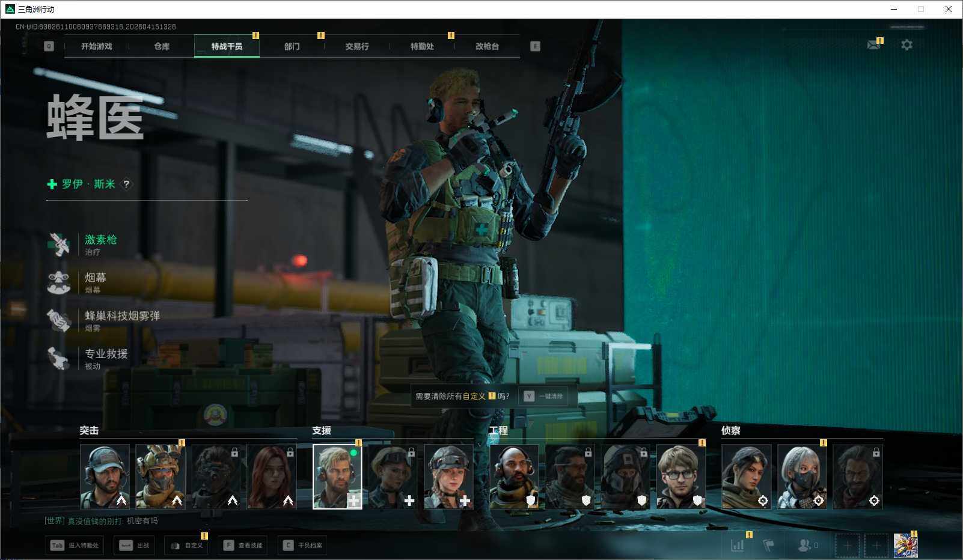Select the capped bearded operator under 突击
The width and height of the screenshot is (963, 560).
tap(105, 476)
